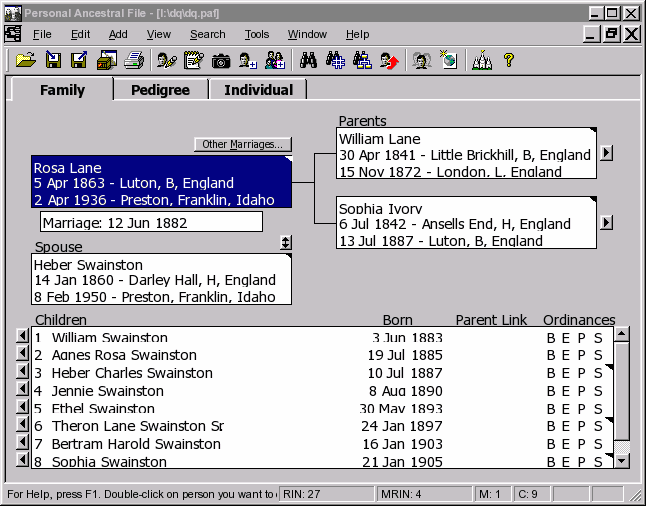Click the binoculars with tree chart icon
Screen dimensions: 646x506
click(363, 61)
